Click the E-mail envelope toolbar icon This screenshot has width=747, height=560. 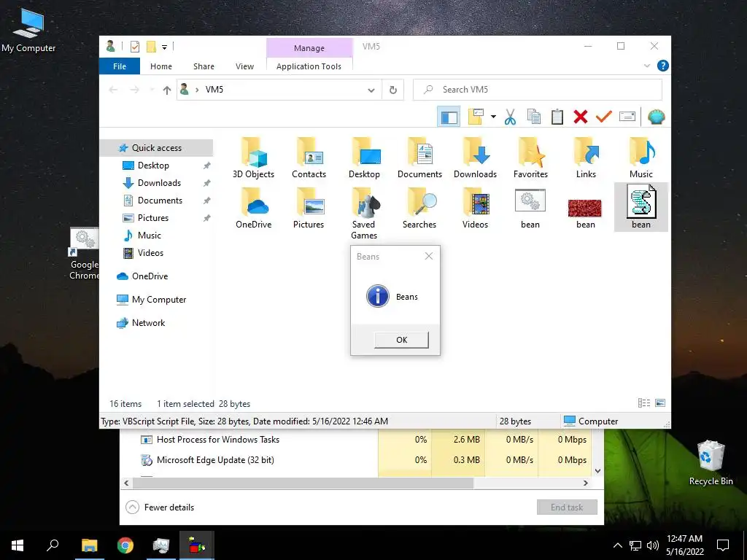click(627, 117)
